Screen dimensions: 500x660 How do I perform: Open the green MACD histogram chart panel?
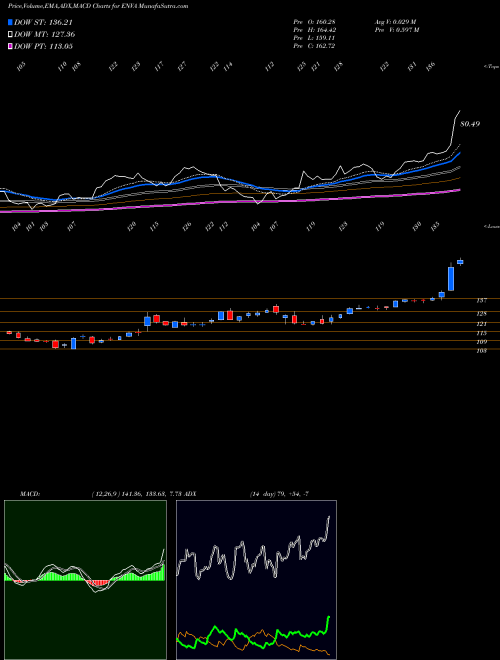(85, 580)
